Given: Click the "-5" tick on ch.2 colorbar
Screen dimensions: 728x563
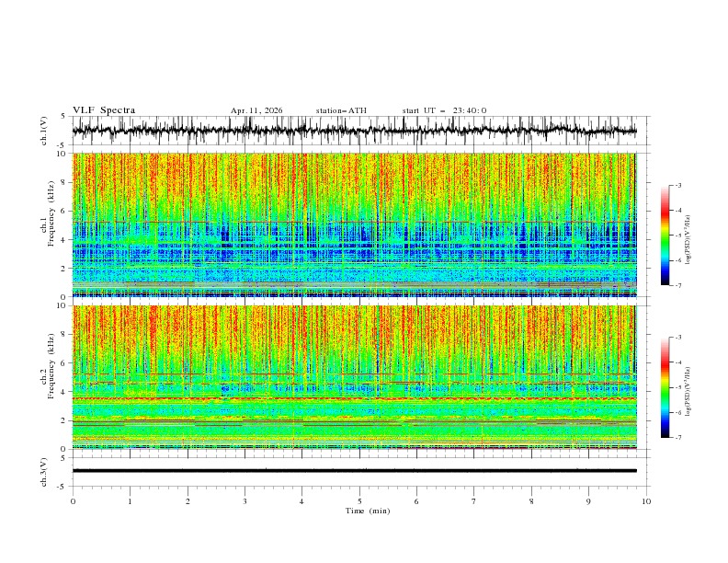Looking at the screenshot, I should click(x=678, y=387).
